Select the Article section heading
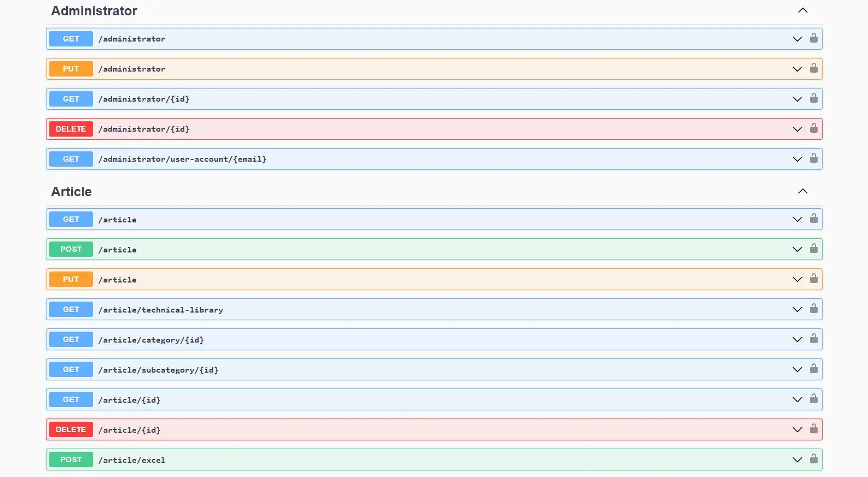Image resolution: width=868 pixels, height=477 pixels. 71,192
